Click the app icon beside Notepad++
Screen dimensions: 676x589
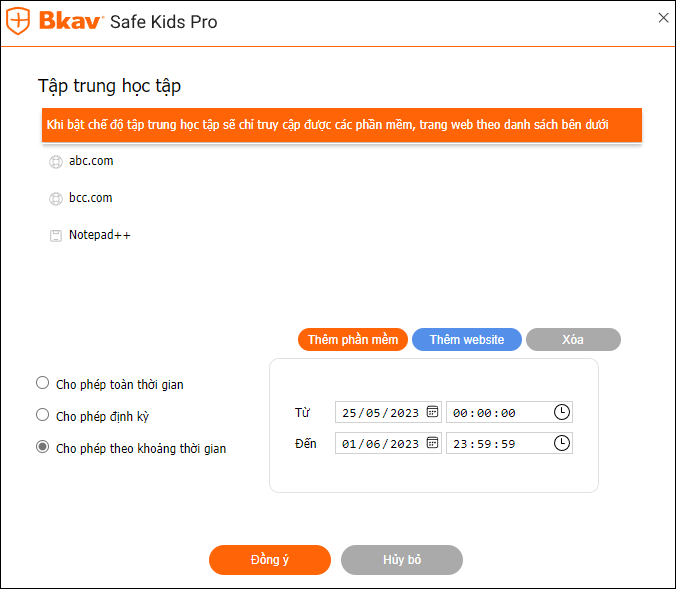[56, 236]
